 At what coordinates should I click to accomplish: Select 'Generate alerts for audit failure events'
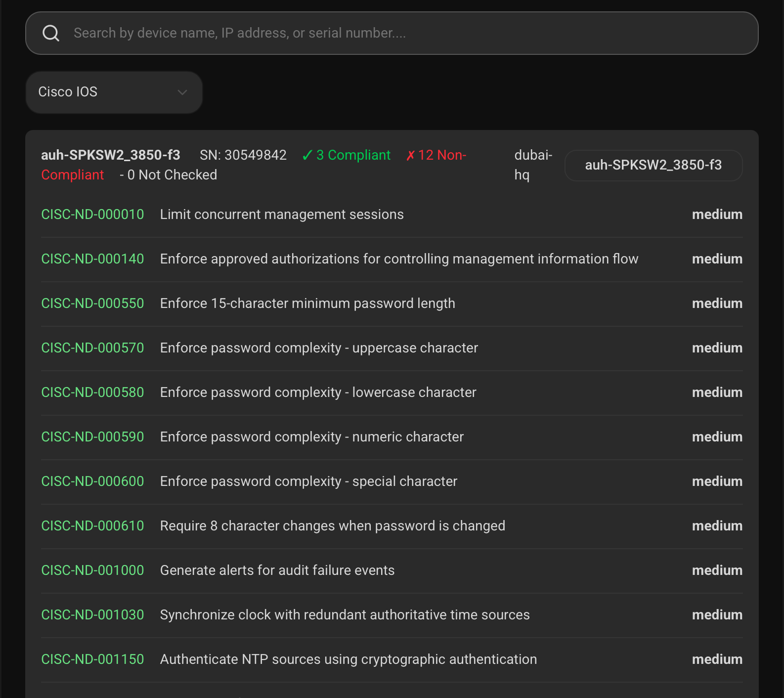pyautogui.click(x=277, y=570)
